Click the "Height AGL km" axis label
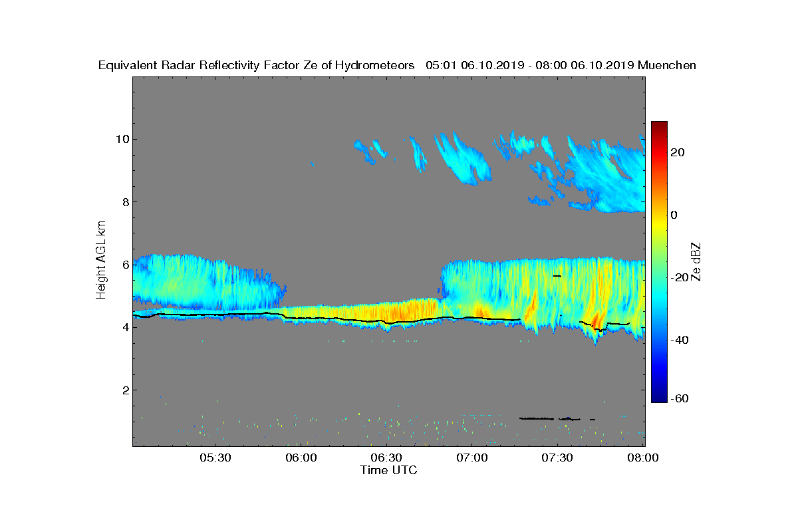The image size is (798, 532). click(101, 261)
